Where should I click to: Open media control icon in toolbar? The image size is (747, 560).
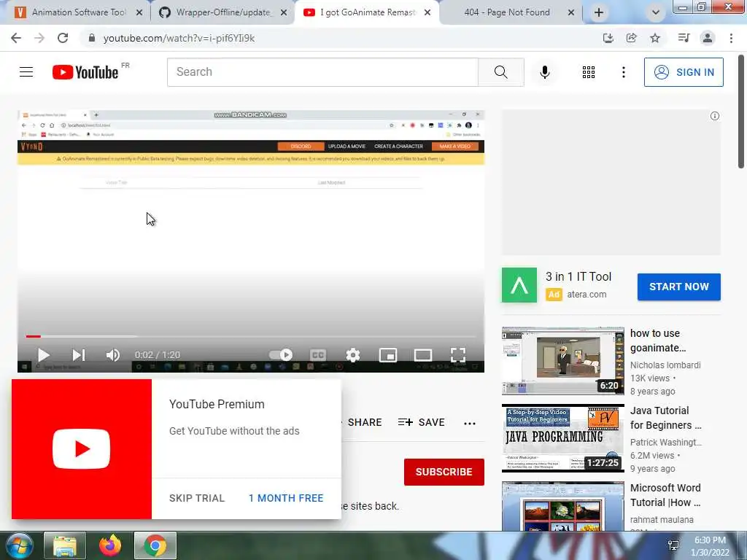(x=684, y=38)
